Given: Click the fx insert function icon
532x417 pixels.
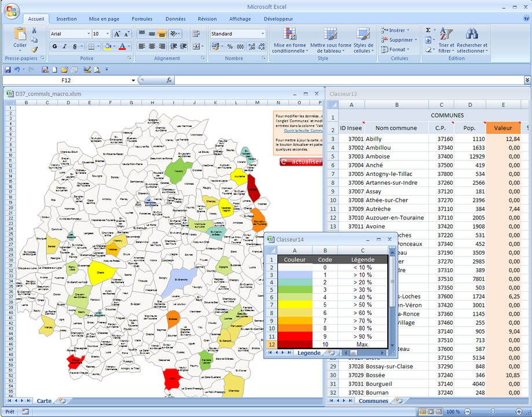Looking at the screenshot, I should tap(168, 80).
